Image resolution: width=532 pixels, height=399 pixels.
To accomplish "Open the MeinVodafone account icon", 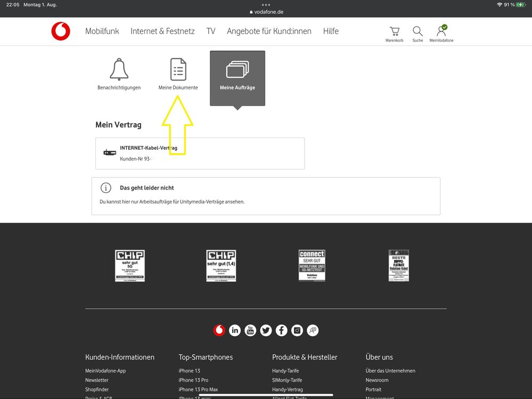I will click(441, 34).
